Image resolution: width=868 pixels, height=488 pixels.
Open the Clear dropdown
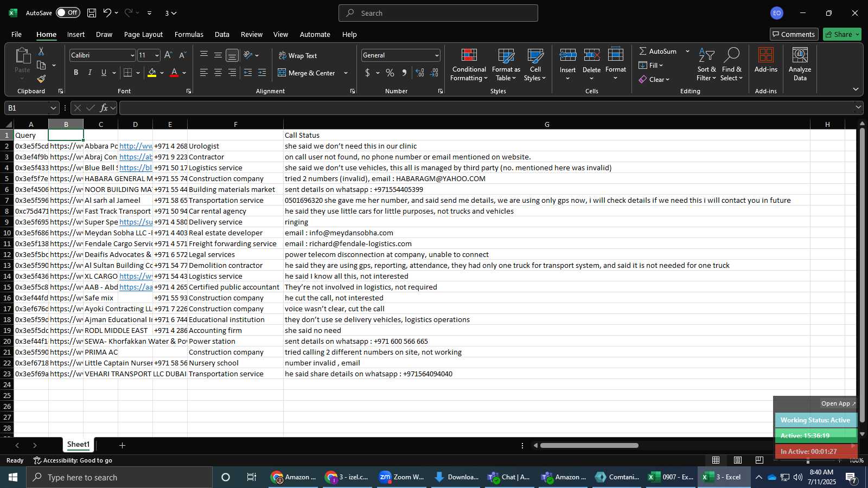click(x=654, y=79)
